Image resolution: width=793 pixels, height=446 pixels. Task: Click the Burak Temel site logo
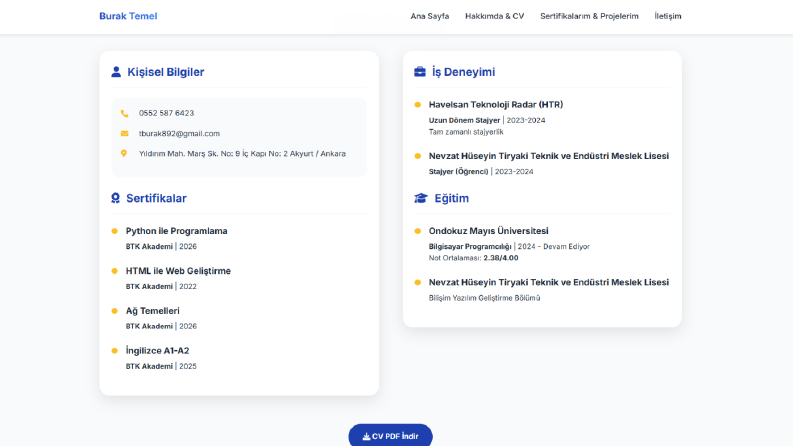(128, 16)
